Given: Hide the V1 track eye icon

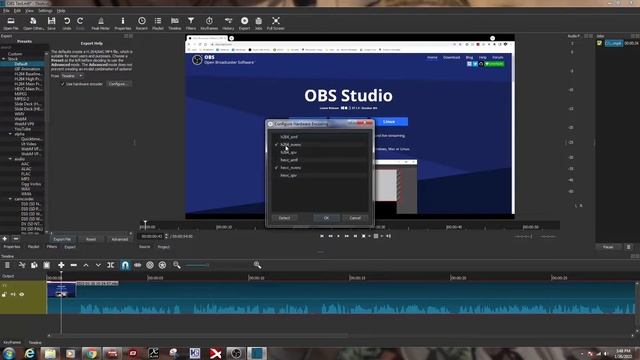Looking at the screenshot, I should (x=21, y=294).
